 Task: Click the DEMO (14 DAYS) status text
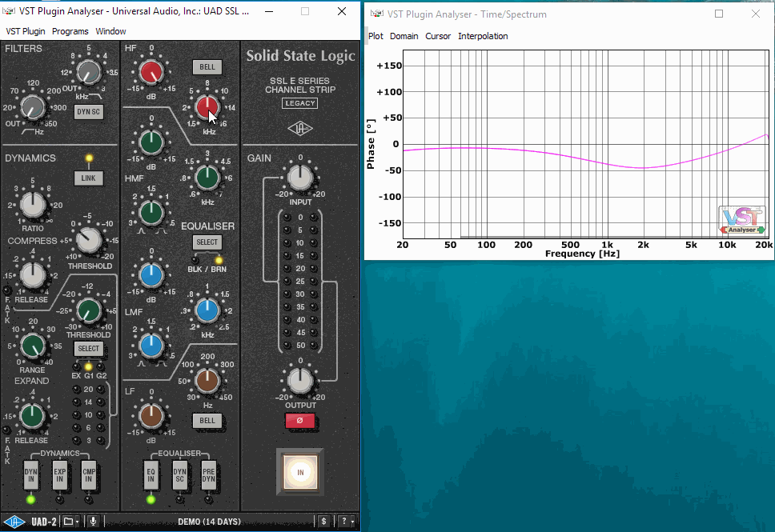(209, 522)
